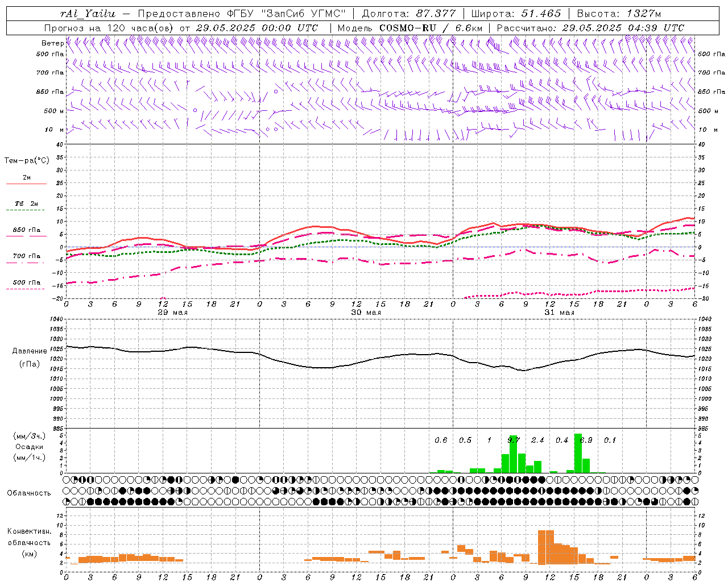This screenshot has height=582, width=728.
Task: Click the 0.4 precipitation total value
Action: (561, 440)
